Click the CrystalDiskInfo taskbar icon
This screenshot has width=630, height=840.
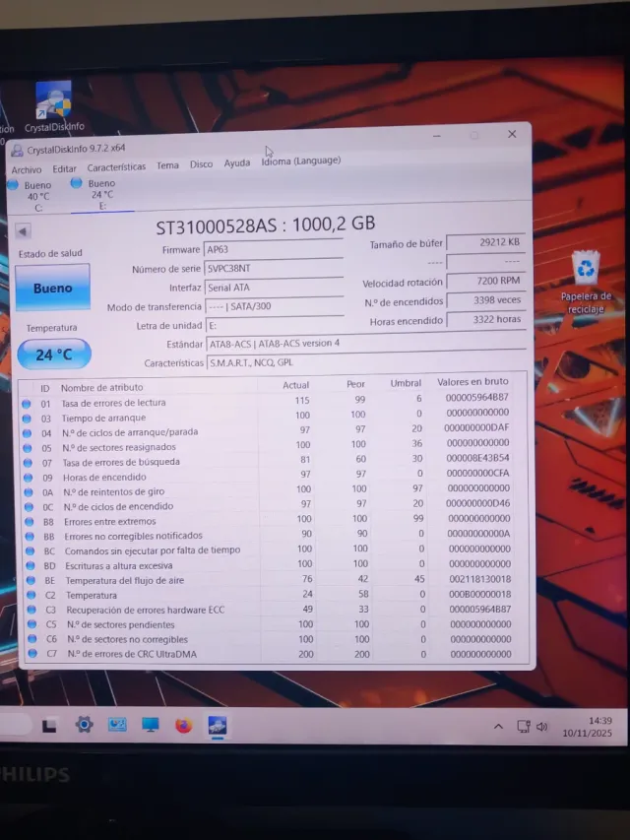point(217,726)
